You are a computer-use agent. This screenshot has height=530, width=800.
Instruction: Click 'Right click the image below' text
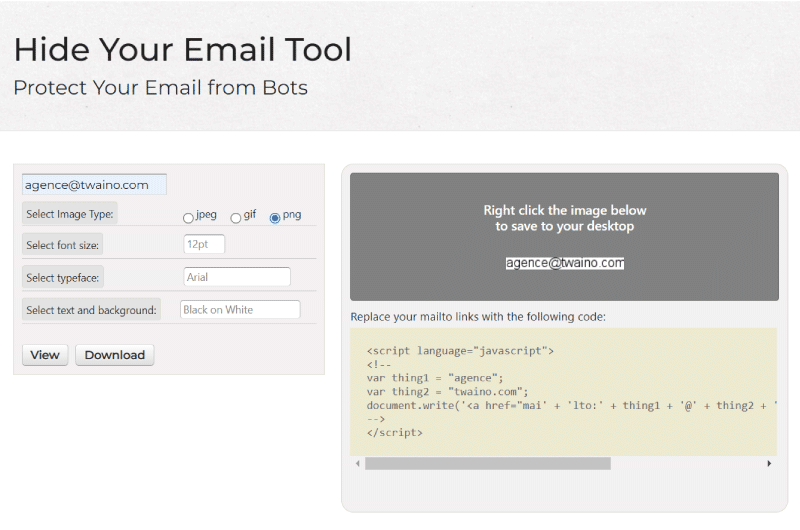[565, 210]
